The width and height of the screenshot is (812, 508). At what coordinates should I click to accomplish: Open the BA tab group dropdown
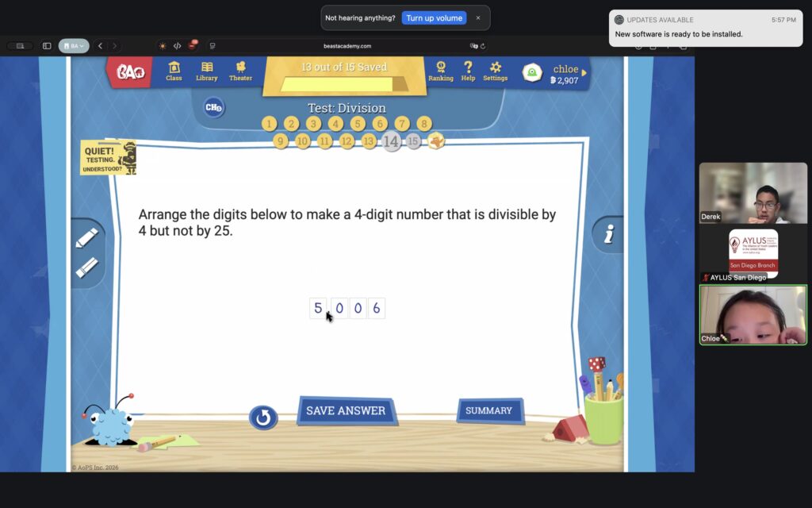tap(74, 46)
